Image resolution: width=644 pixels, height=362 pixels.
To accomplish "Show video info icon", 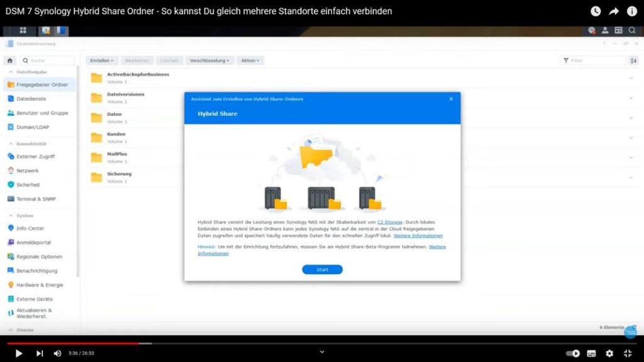I will point(631,11).
